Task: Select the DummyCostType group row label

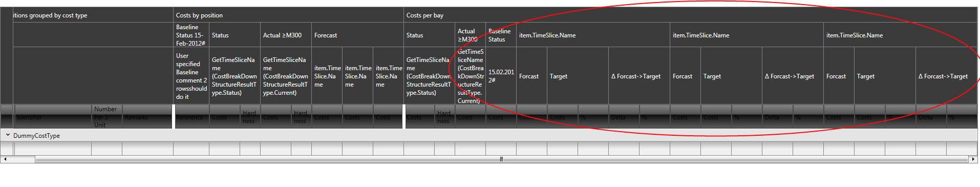Action: click(36, 136)
